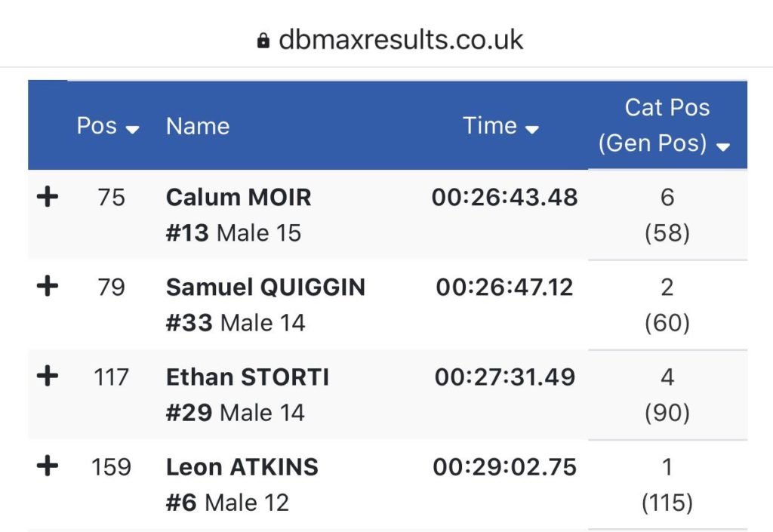Expand Samuel QUIGGIN row details

48,286
